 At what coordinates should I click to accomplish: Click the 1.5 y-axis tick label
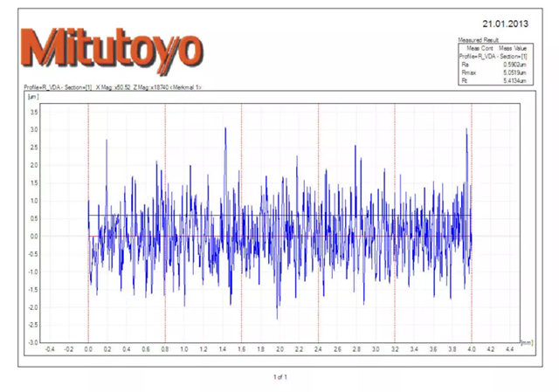pos(34,183)
